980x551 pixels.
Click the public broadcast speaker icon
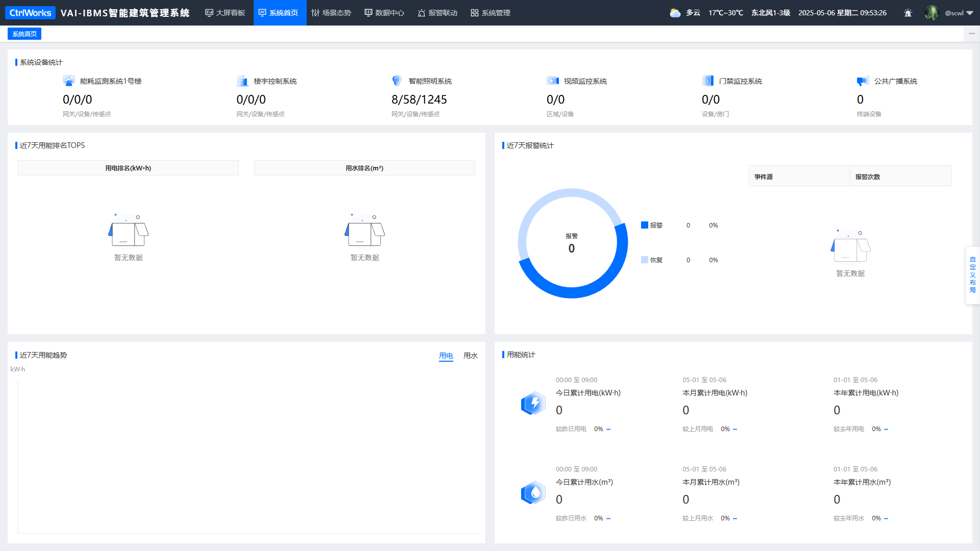(863, 81)
